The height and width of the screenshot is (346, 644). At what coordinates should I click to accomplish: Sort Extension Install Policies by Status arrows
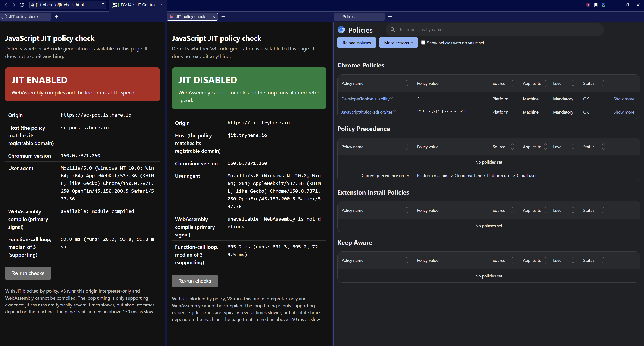tap(603, 210)
